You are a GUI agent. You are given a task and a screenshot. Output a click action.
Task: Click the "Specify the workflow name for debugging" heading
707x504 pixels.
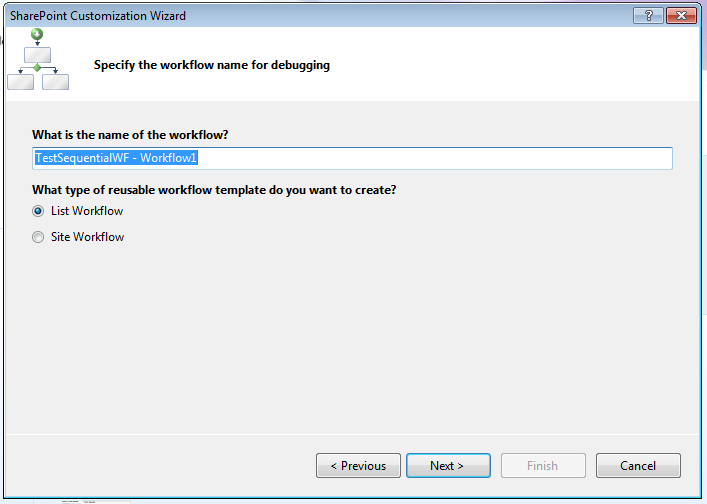211,66
